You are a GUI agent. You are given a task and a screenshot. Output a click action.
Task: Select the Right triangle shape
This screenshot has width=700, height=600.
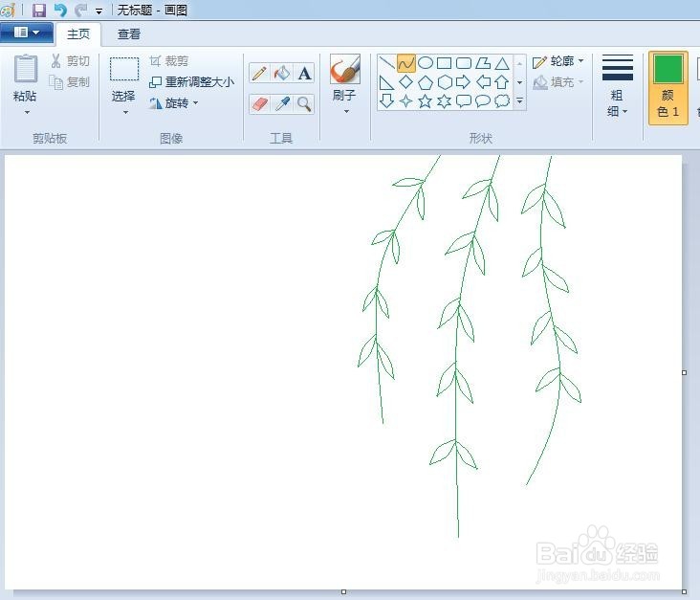point(386,82)
